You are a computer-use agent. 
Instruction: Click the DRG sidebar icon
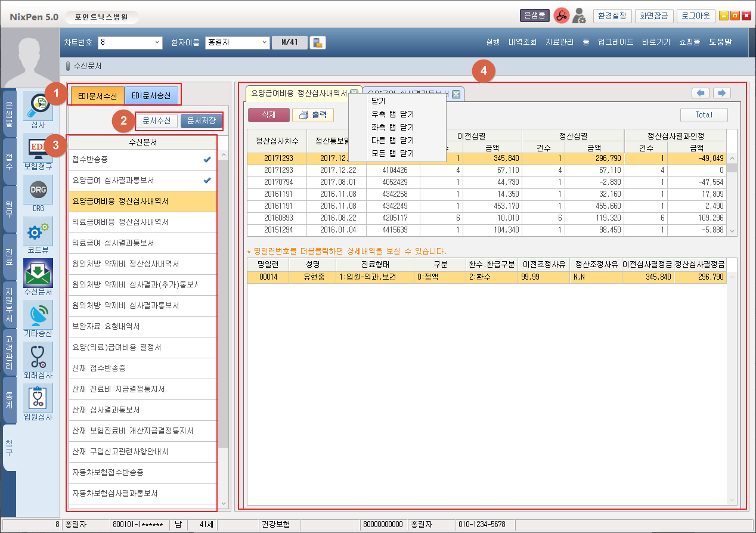click(38, 189)
